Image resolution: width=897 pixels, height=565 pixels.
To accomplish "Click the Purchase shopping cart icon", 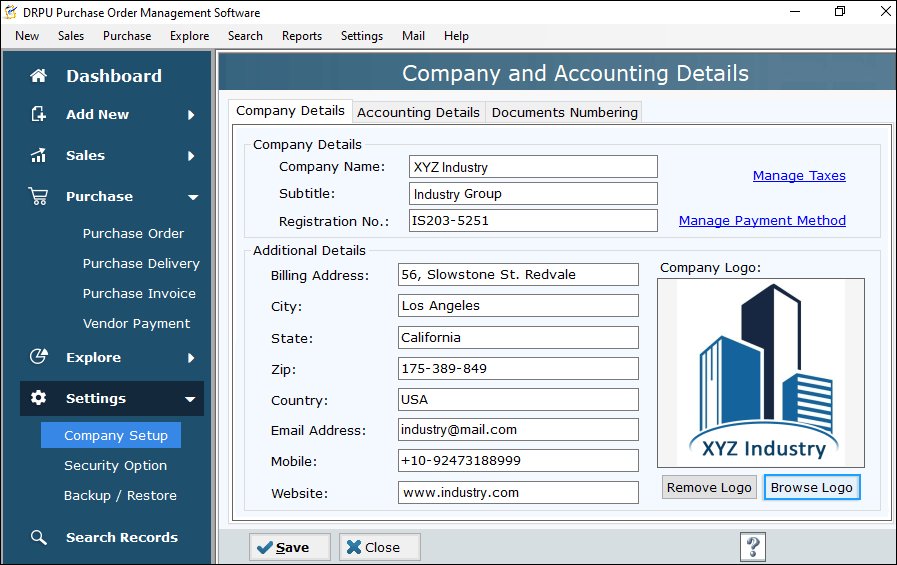I will [38, 196].
